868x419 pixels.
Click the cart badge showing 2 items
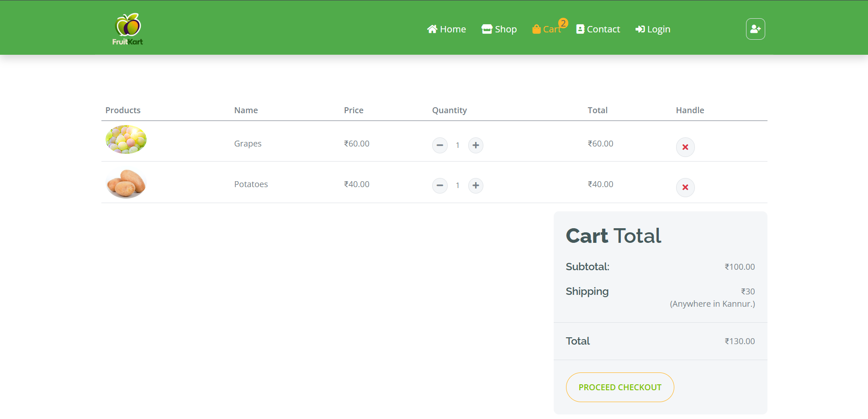click(563, 23)
